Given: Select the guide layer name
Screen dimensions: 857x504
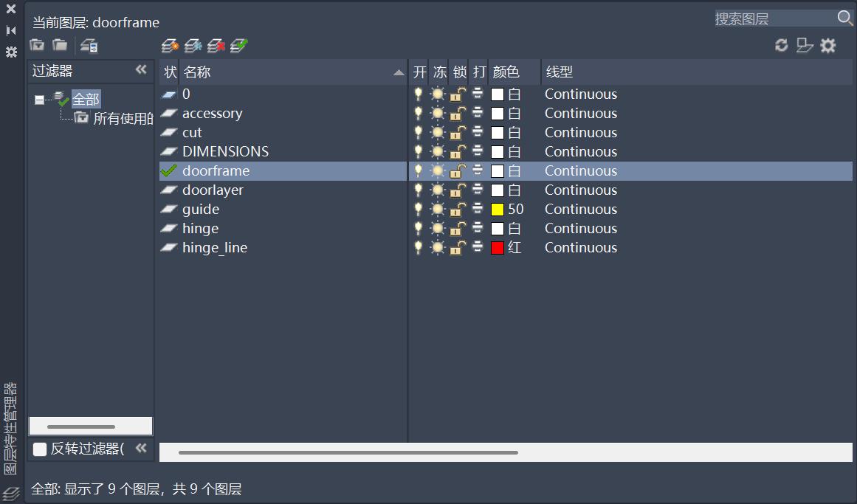Looking at the screenshot, I should tap(201, 209).
